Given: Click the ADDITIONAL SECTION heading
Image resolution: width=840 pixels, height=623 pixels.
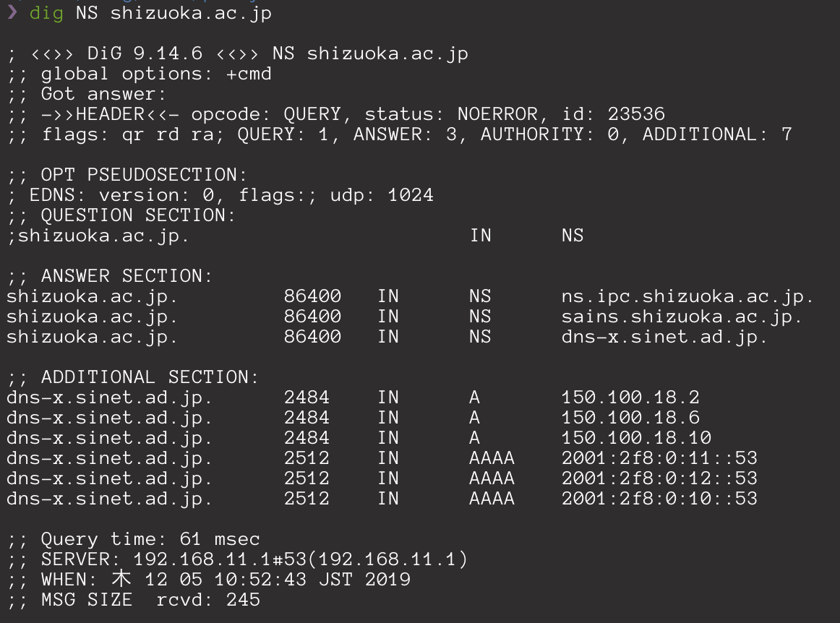Looking at the screenshot, I should point(150,378).
